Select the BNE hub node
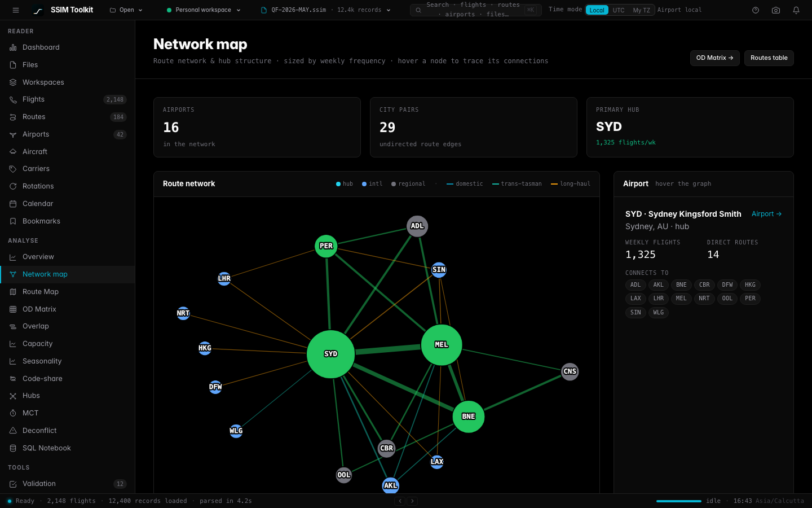The width and height of the screenshot is (812, 508). [x=469, y=417]
